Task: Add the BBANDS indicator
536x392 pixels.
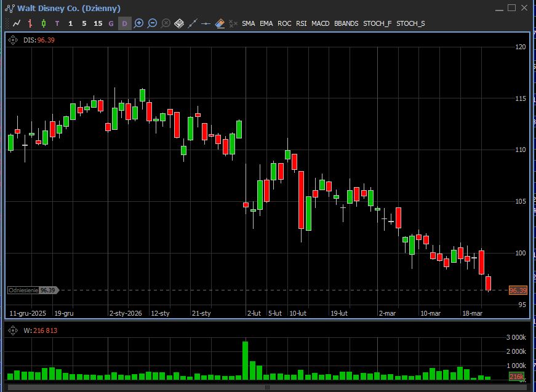Action: coord(346,23)
